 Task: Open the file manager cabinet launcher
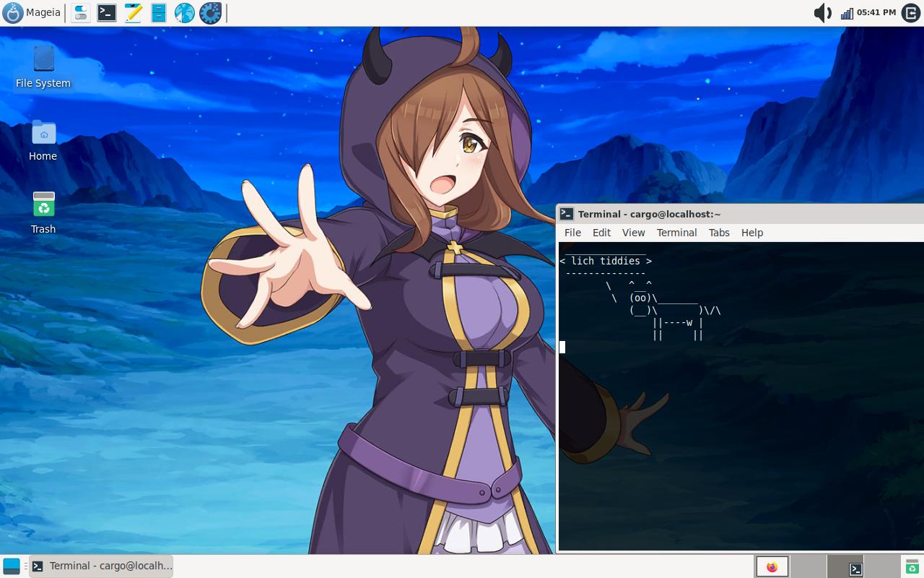[x=159, y=12]
